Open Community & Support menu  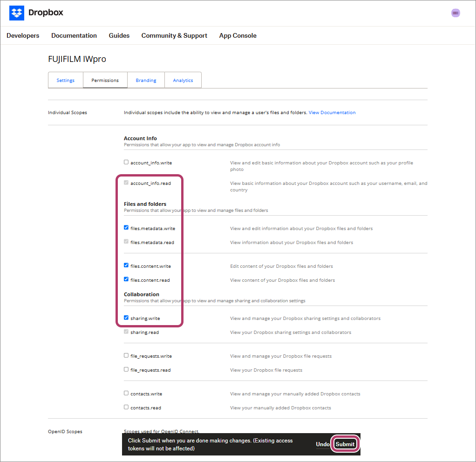(x=174, y=35)
